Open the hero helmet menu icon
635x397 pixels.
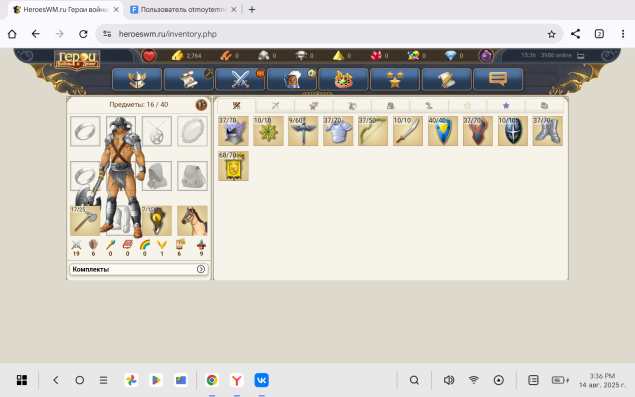(137, 79)
